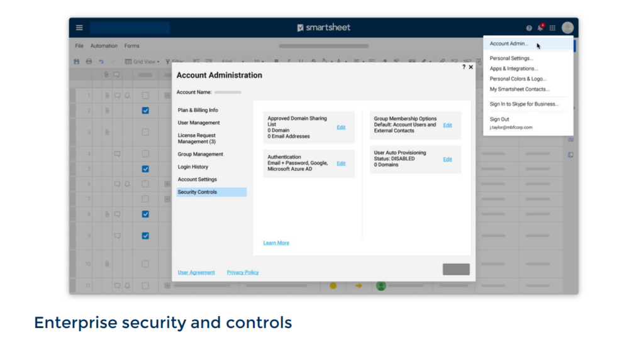Click the yellow status circle in row 11
The image size is (644, 362).
(x=333, y=285)
